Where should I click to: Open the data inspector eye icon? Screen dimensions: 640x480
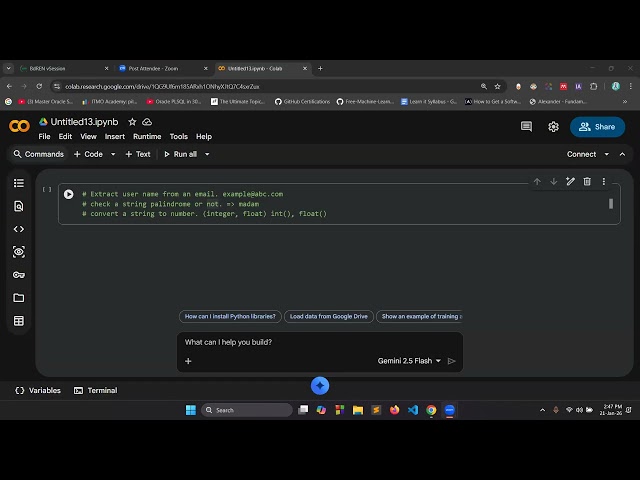19,252
